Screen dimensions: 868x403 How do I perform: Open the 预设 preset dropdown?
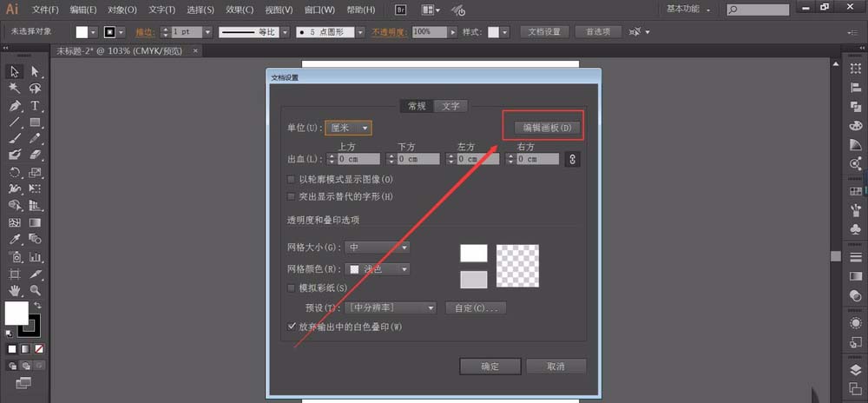pos(390,307)
